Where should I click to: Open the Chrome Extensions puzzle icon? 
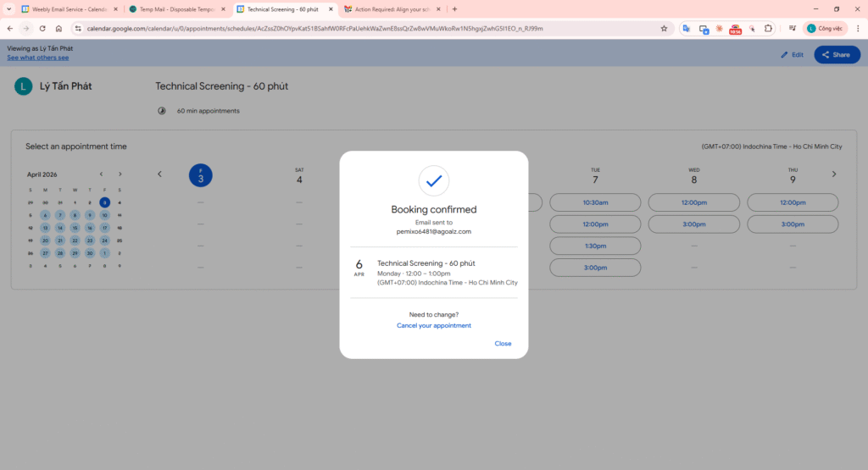pyautogui.click(x=768, y=28)
